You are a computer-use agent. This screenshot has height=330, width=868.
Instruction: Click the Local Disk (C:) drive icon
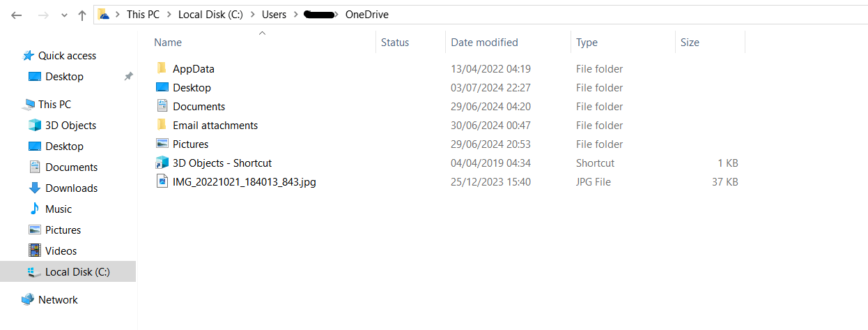(x=34, y=271)
